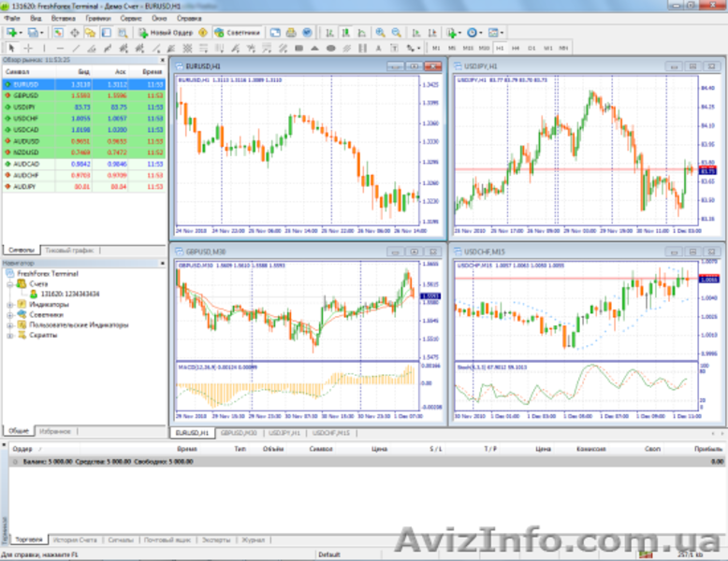Click the zoom out magnifier icon
728x561 pixels.
pos(396,32)
